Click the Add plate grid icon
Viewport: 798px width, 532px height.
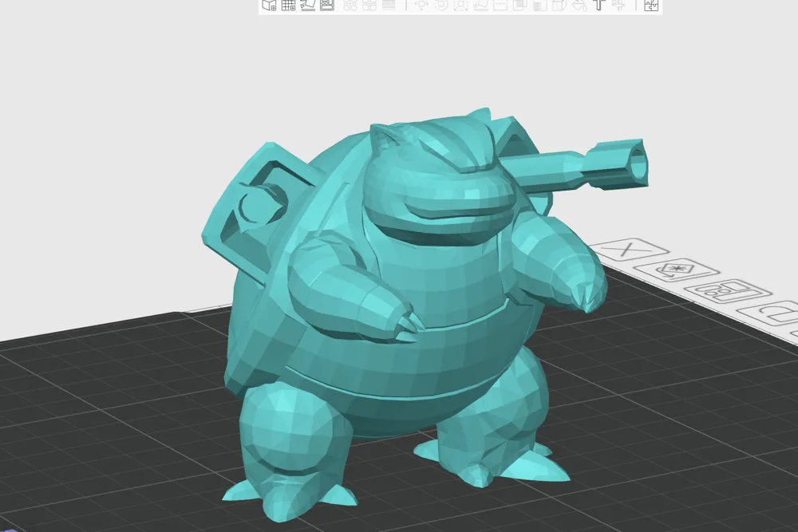[x=289, y=5]
